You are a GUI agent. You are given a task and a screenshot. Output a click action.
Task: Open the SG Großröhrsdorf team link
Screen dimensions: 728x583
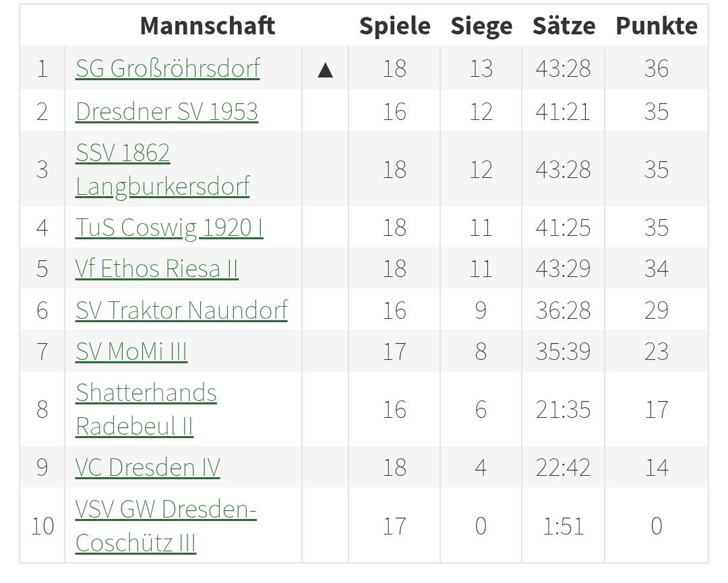pos(167,69)
